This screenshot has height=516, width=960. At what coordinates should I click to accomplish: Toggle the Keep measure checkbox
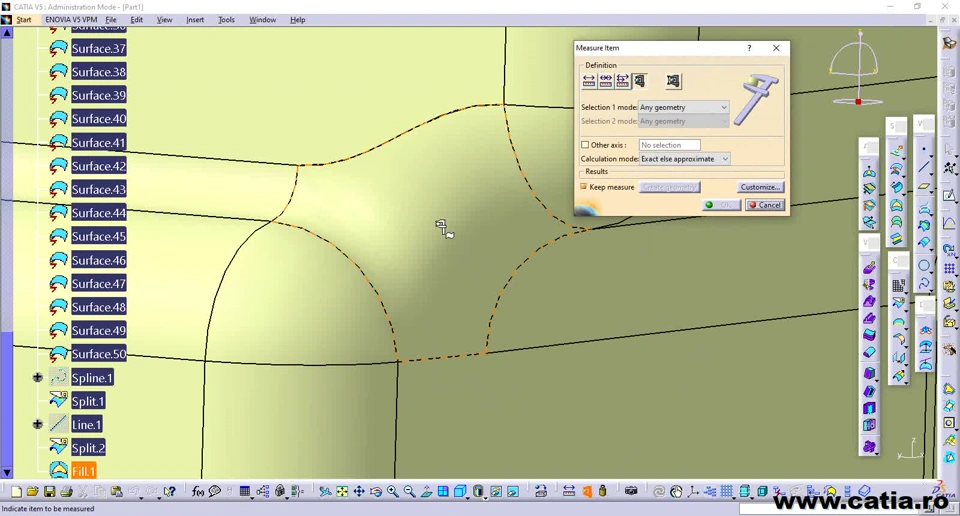pos(583,187)
